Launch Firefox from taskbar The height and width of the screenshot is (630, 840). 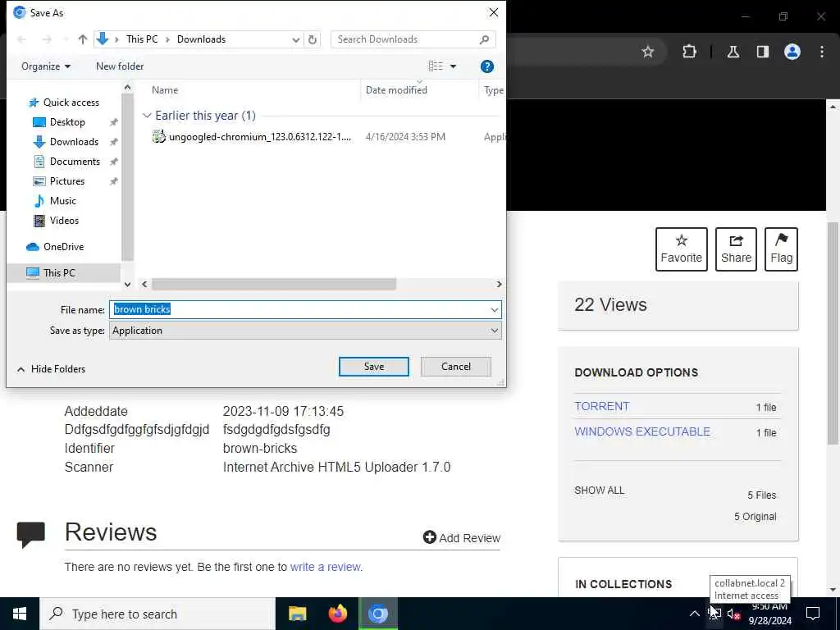click(337, 614)
